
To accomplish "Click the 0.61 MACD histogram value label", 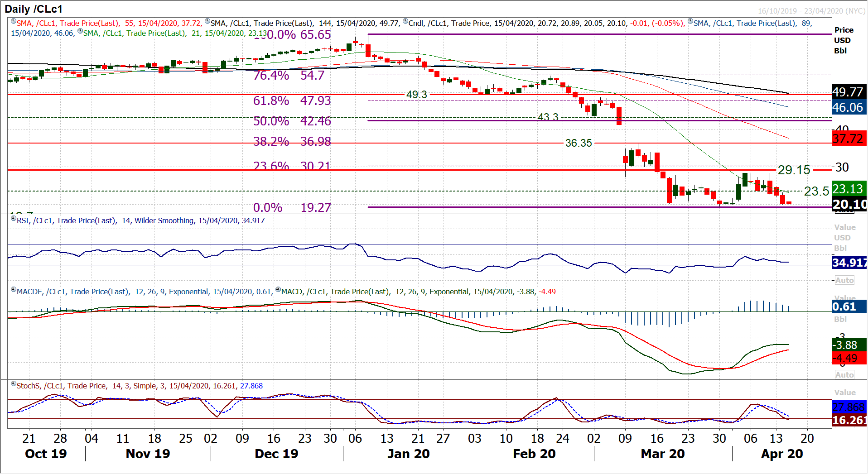I will (x=849, y=306).
